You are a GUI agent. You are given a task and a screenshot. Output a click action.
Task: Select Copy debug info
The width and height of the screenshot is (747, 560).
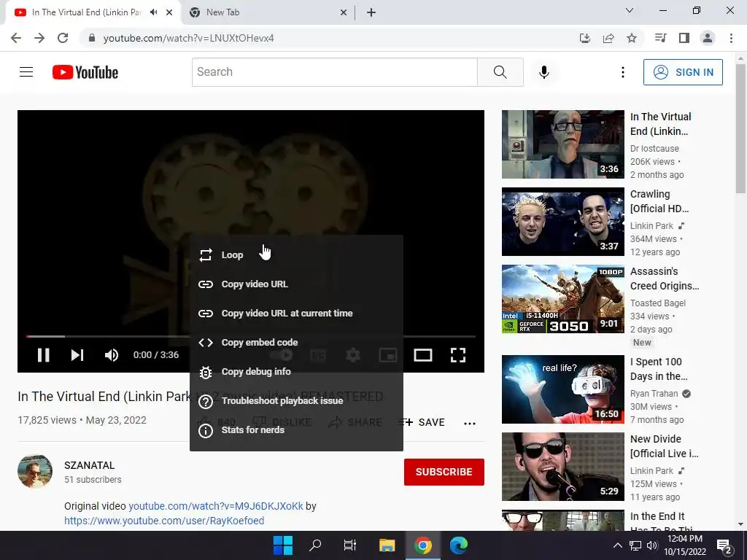pyautogui.click(x=296, y=371)
